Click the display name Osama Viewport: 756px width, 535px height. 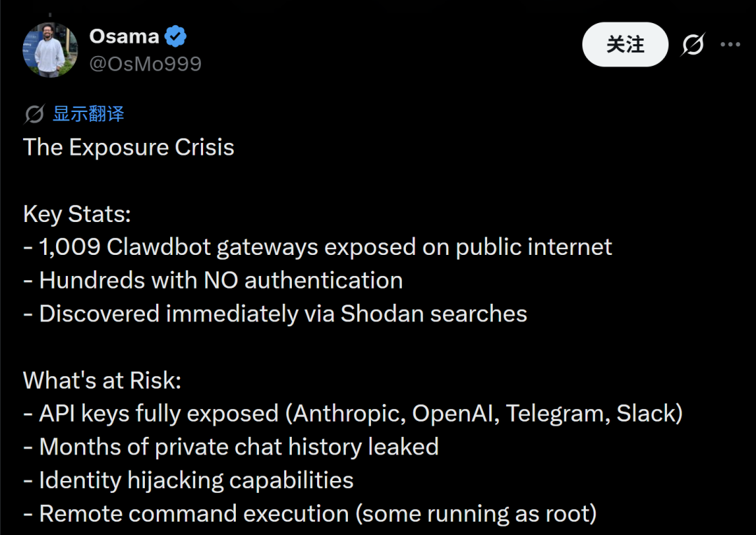[123, 36]
